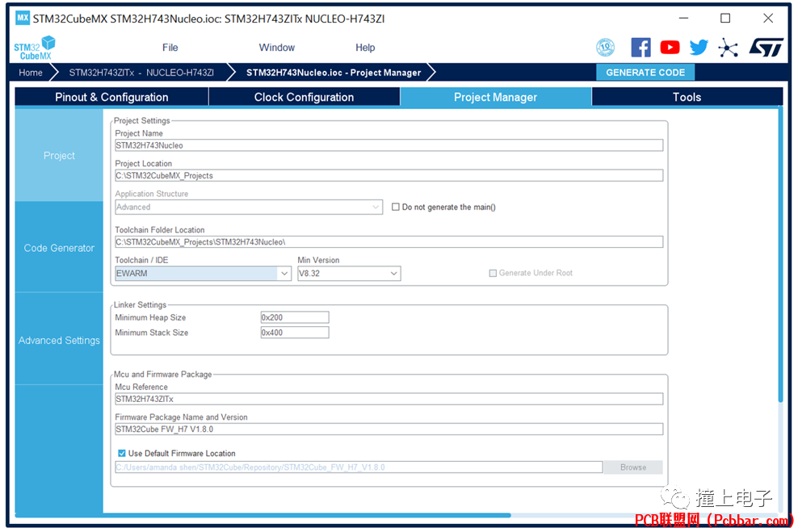Click the STM32H743Nucleo.ioc - Project Manager breadcrumb

click(334, 73)
